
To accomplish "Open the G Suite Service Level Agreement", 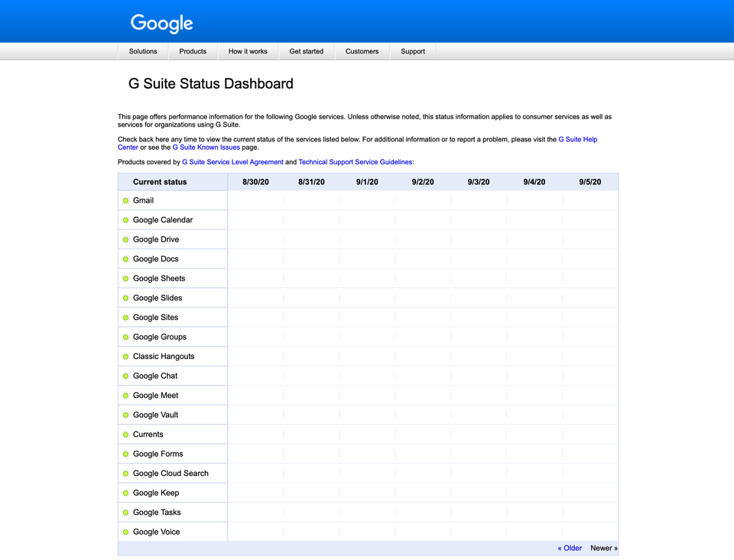I will coord(232,162).
